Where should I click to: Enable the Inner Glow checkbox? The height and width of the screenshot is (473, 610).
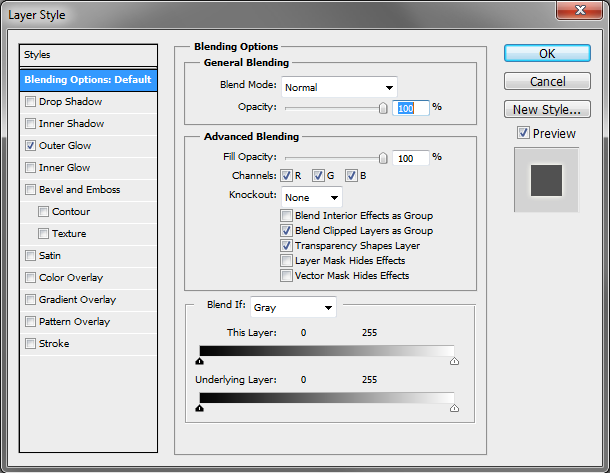(30, 168)
